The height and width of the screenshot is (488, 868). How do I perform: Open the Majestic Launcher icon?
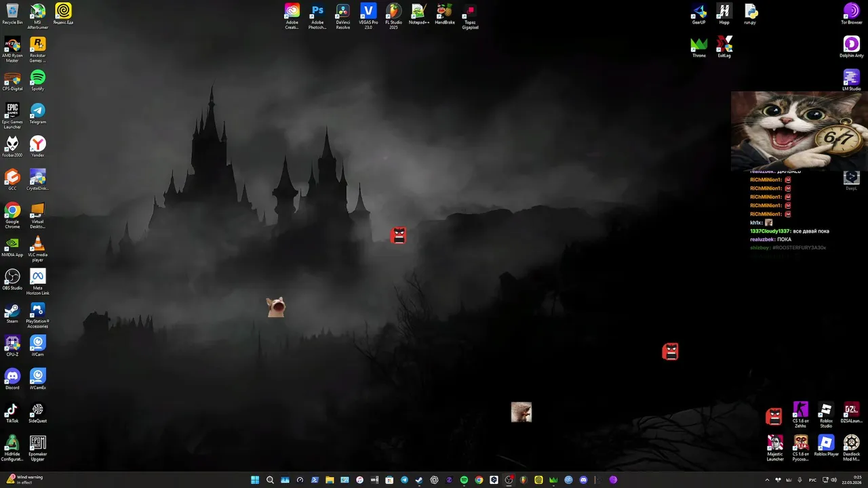point(775,448)
